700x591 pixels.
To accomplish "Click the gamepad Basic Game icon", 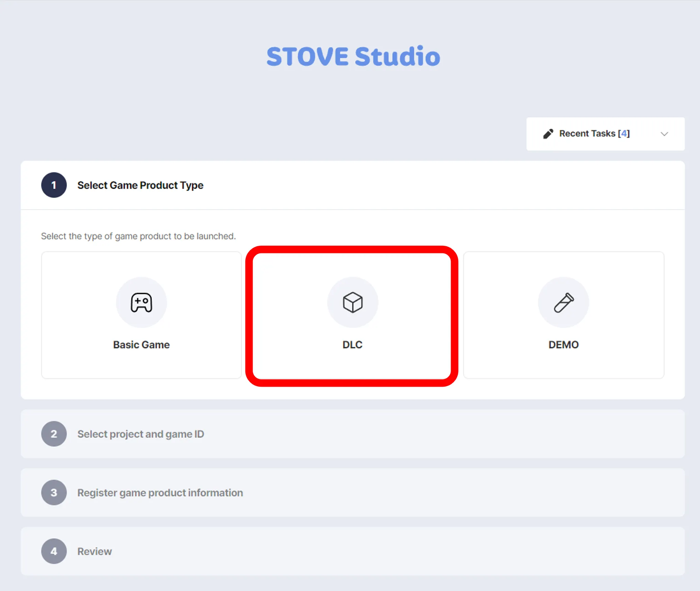I will (141, 302).
